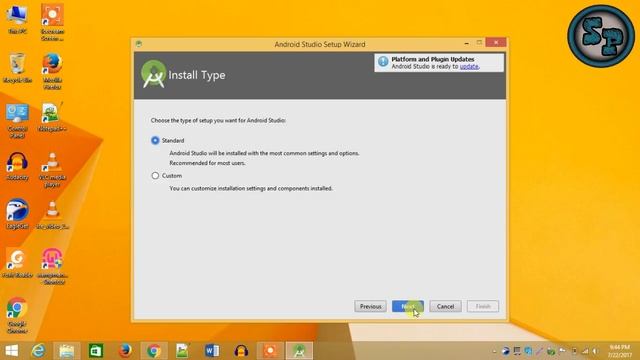Viewport: 640px width, 360px height.
Task: Switch to Icecream Recorder in taskbar
Action: click(270, 351)
